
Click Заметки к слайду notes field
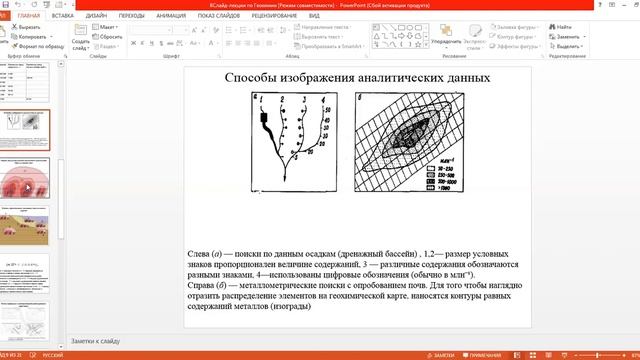[96, 341]
